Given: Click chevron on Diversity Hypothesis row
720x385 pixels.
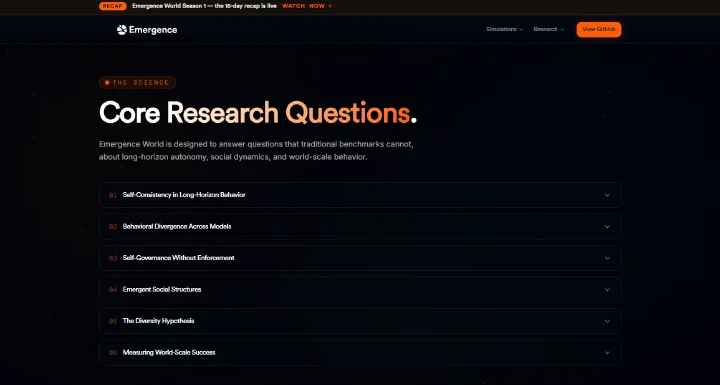Looking at the screenshot, I should tap(607, 321).
